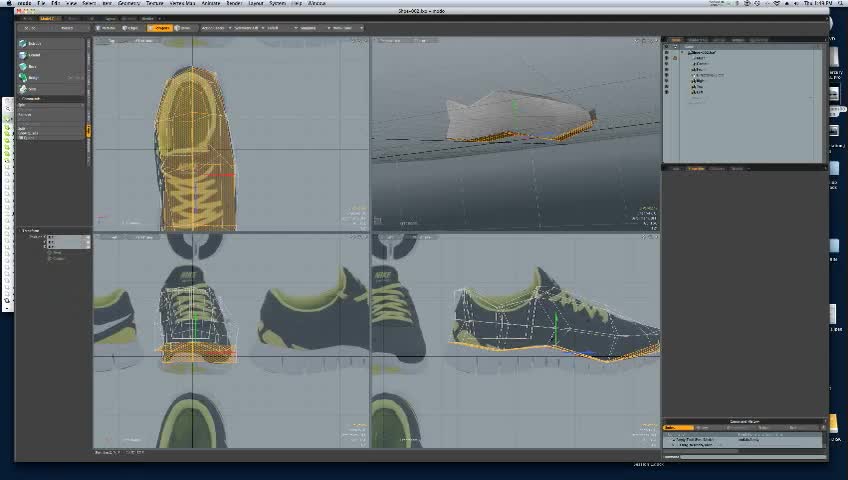Switch to Vertices selection mode
848x480 pixels.
coord(107,28)
